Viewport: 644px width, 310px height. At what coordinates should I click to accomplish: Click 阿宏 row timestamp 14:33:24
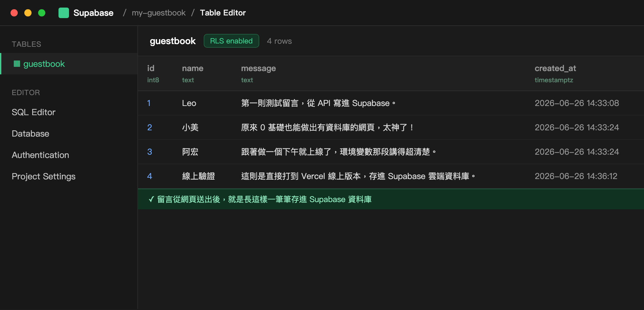[x=577, y=152]
